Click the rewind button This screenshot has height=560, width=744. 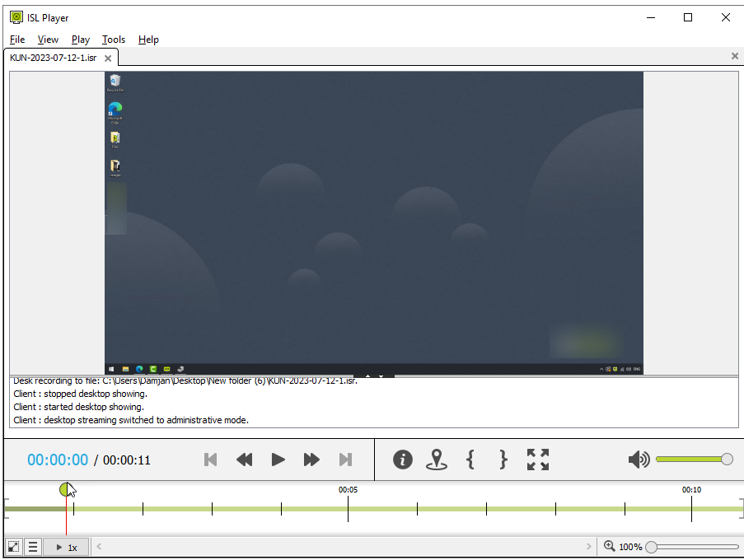tap(244, 460)
